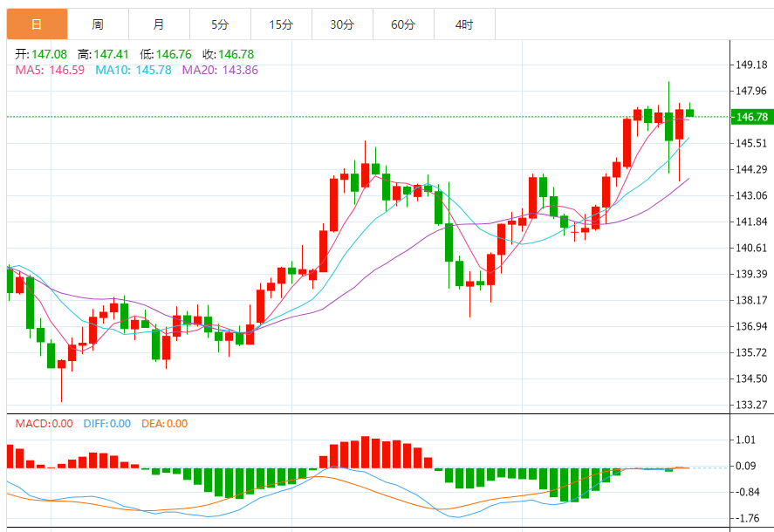The width and height of the screenshot is (774, 532).
Task: Click the latest green candlestick at far right
Action: pos(689,113)
